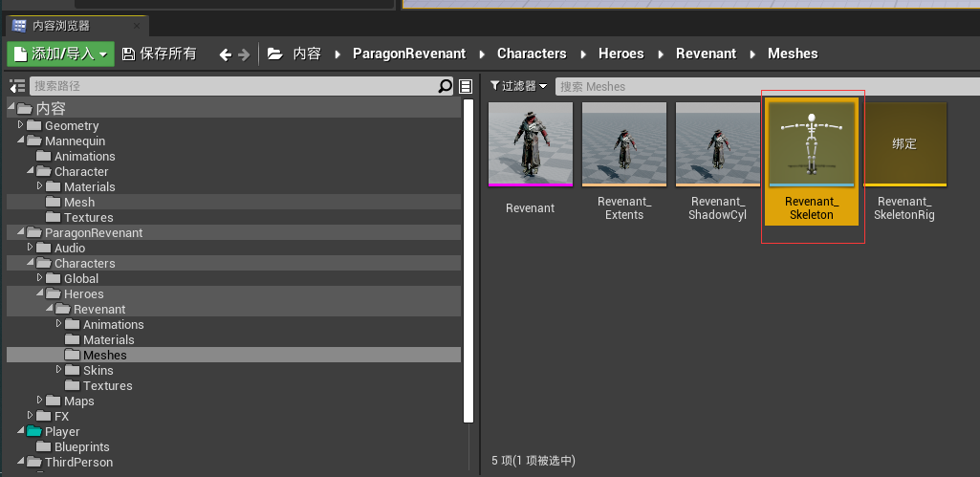This screenshot has height=477, width=980.
Task: Click ParagonRevenant in the breadcrumb
Action: (409, 54)
